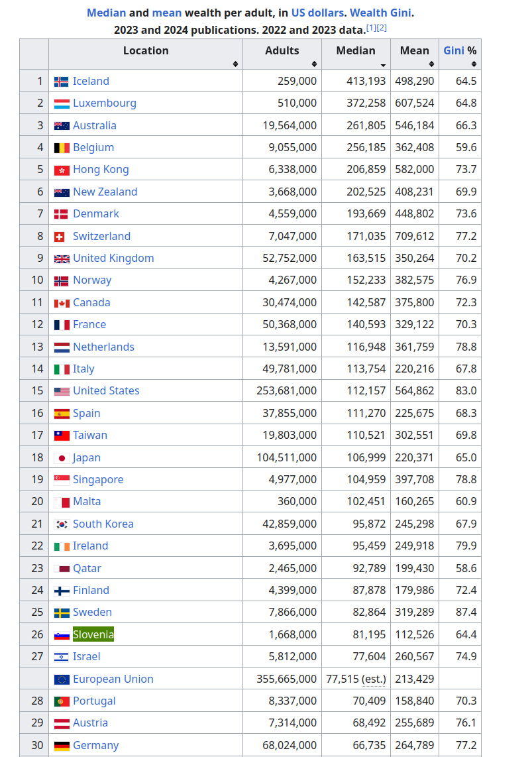Click Qatar Gini value 58.6
The width and height of the screenshot is (532, 757).
click(466, 568)
